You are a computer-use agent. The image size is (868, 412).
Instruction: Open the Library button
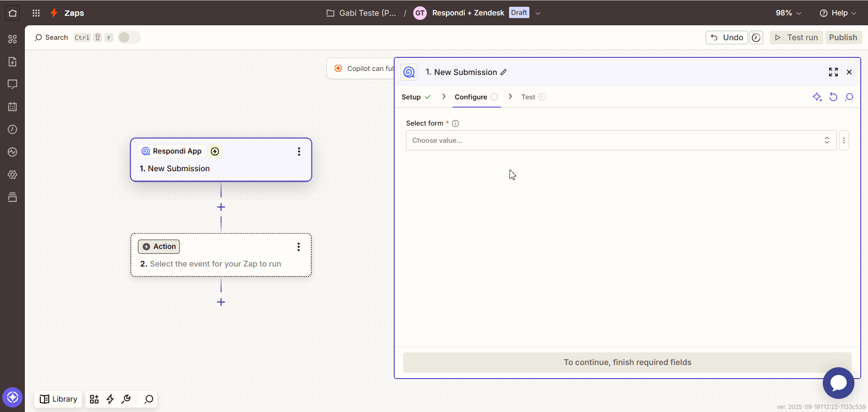[x=59, y=399]
